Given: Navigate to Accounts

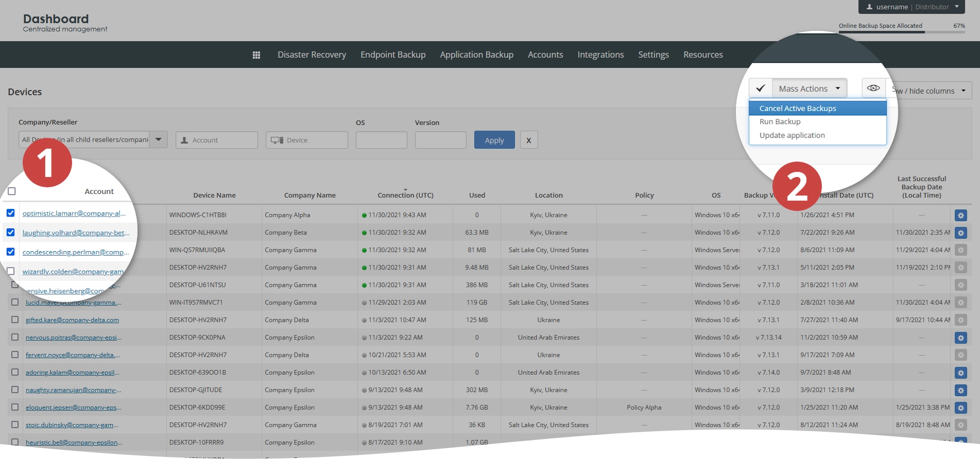Looking at the screenshot, I should pos(545,55).
